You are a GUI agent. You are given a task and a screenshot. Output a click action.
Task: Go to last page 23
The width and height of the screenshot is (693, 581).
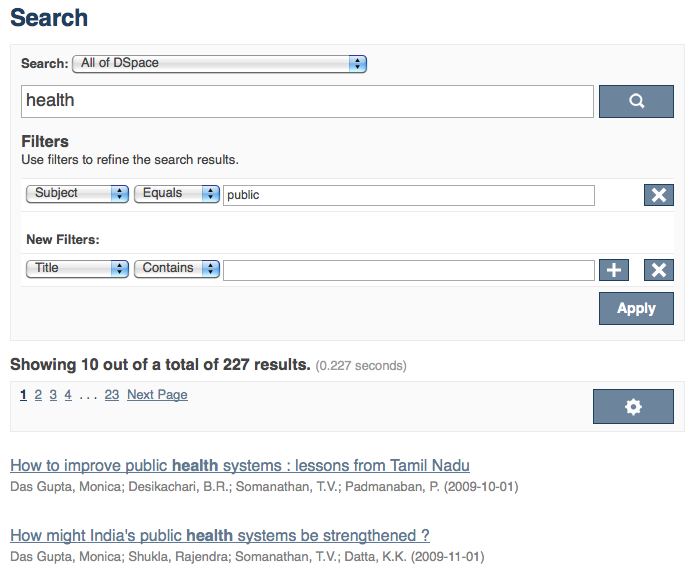tap(111, 395)
